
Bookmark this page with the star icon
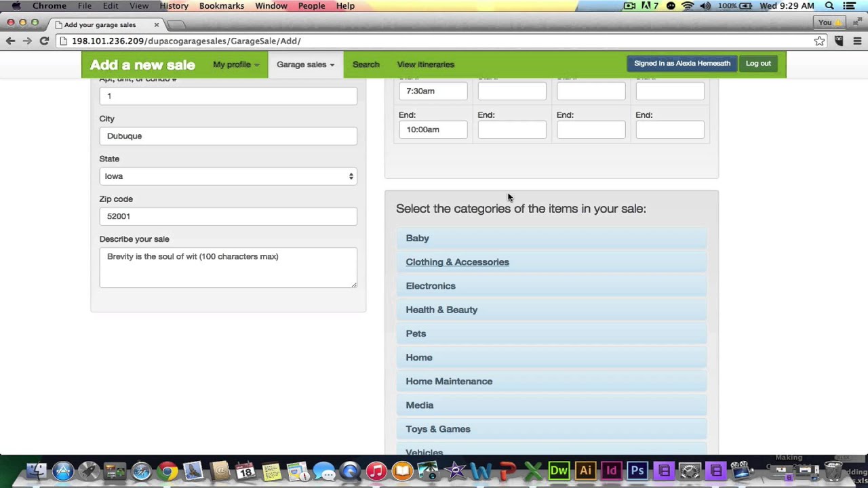[820, 41]
